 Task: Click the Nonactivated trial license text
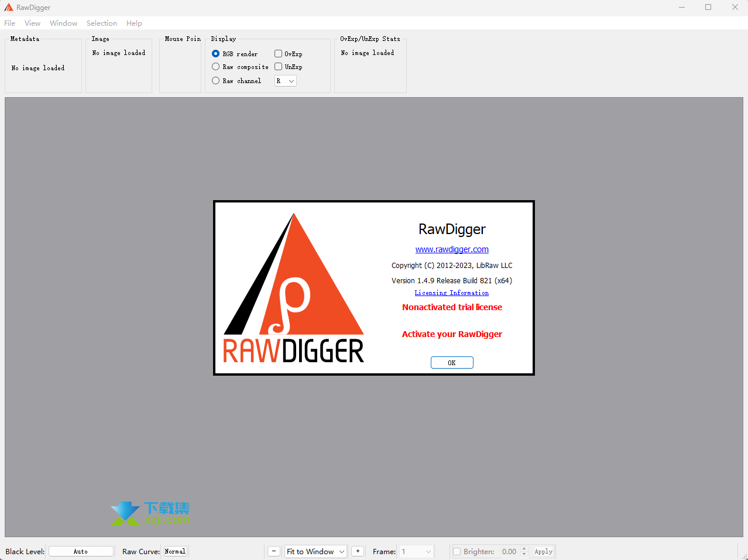[x=452, y=307]
